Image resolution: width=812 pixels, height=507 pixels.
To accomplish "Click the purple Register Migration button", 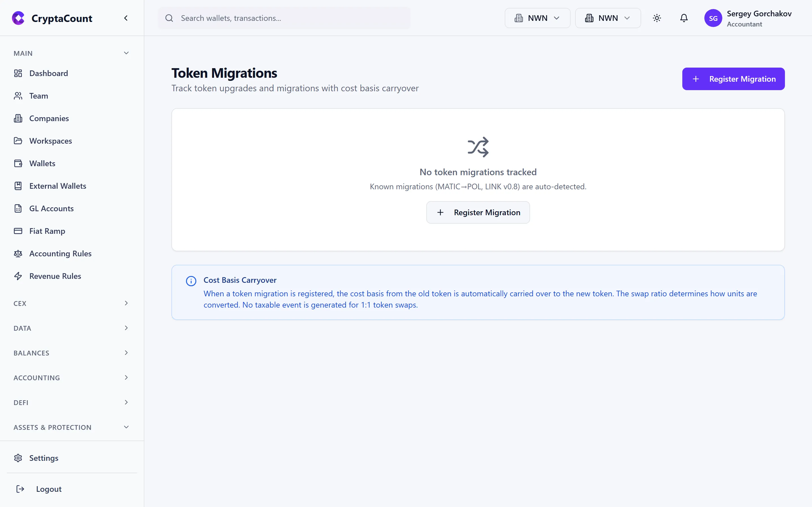I will (734, 79).
